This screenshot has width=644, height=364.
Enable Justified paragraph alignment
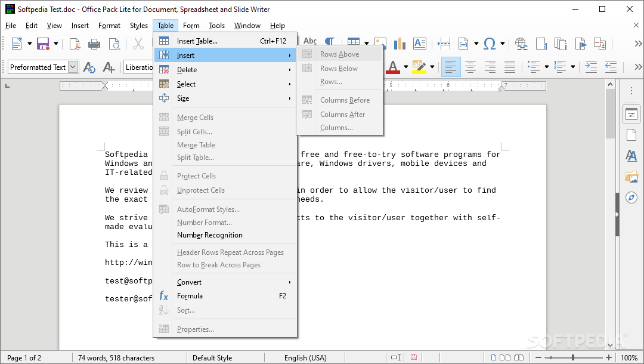(510, 67)
